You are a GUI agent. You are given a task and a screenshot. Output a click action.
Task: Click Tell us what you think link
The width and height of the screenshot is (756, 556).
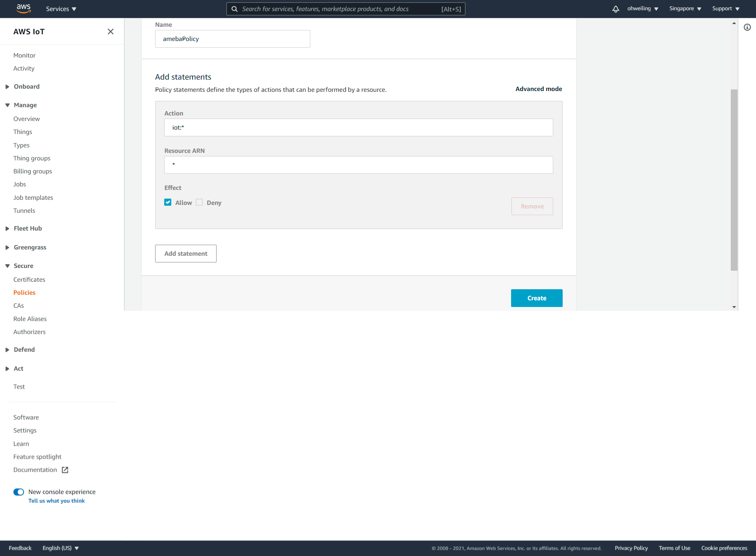pyautogui.click(x=57, y=501)
